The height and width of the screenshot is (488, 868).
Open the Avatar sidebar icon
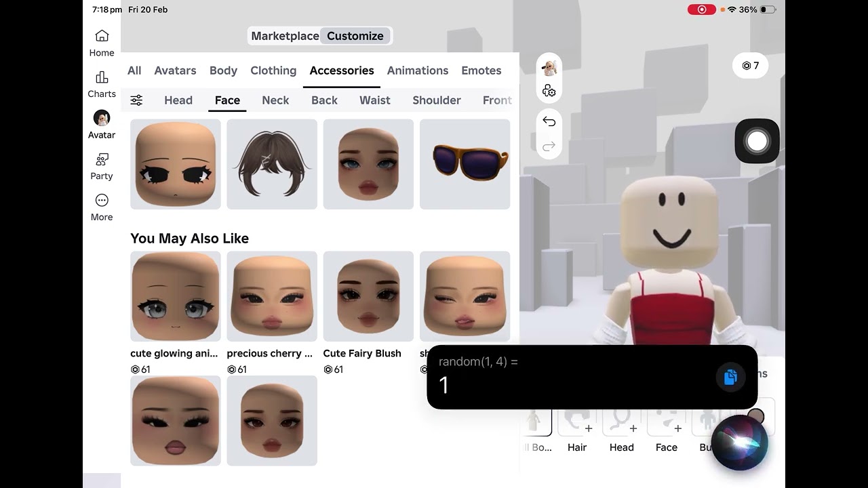[102, 125]
